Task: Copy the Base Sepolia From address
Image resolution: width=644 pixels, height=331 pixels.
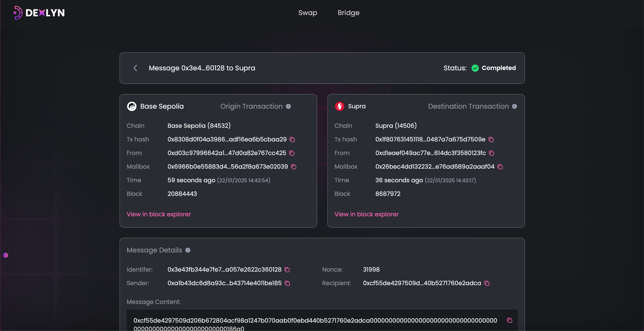Action: 292,153
